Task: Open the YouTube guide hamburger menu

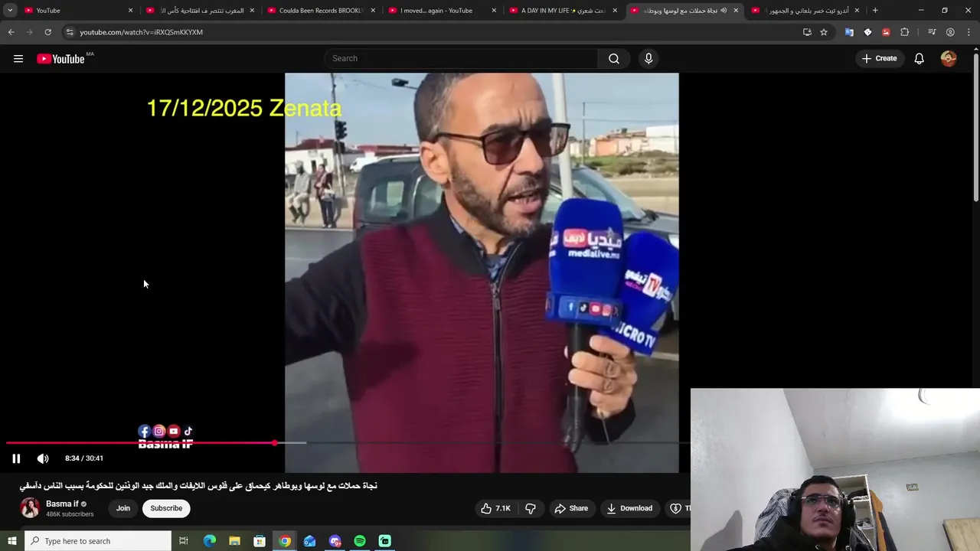Action: pyautogui.click(x=18, y=59)
